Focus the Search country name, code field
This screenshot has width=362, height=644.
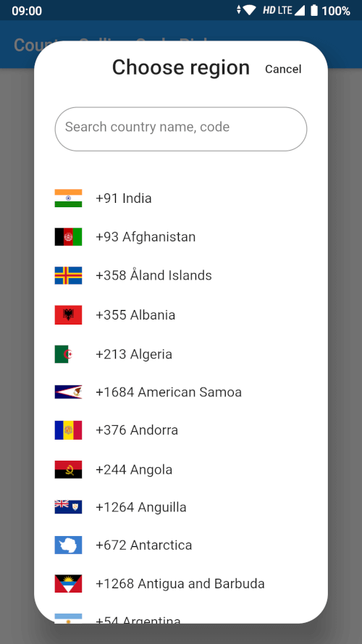pyautogui.click(x=181, y=129)
